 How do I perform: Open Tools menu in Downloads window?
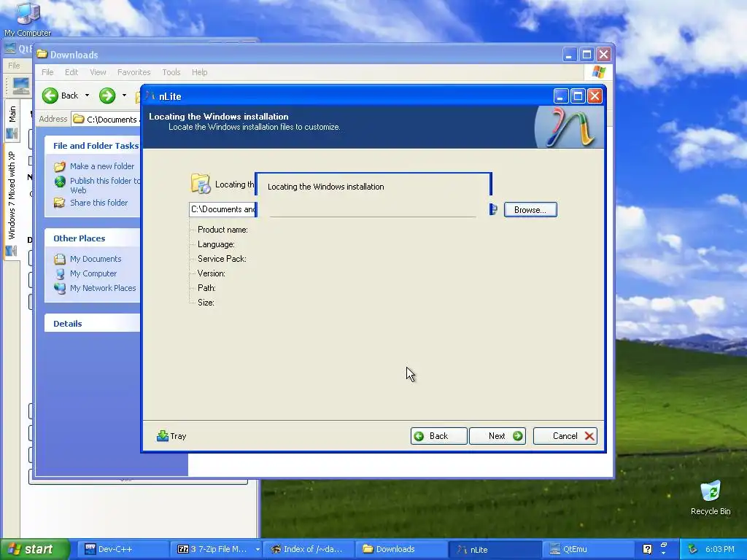171,72
